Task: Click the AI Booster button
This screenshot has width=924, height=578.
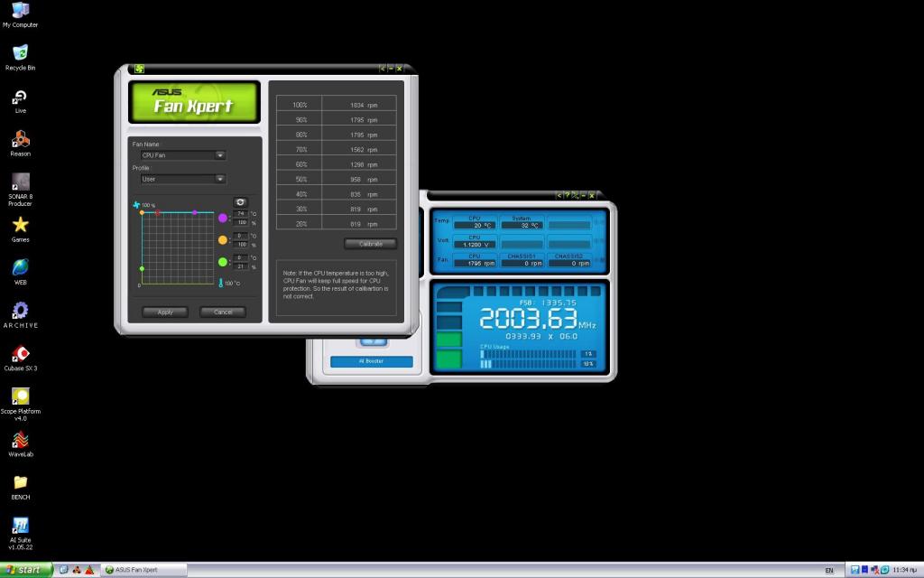Action: (x=371, y=361)
